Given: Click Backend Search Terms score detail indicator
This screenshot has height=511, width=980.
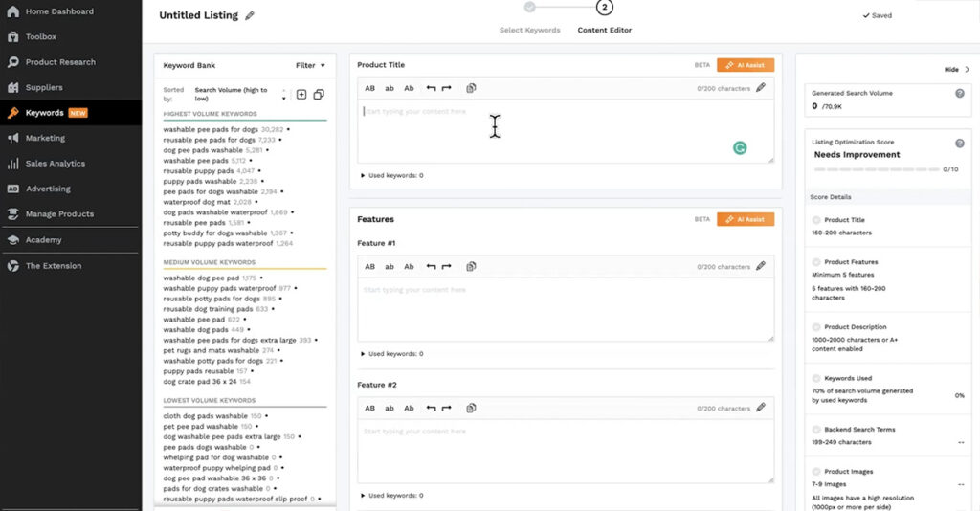Looking at the screenshot, I should 816,430.
